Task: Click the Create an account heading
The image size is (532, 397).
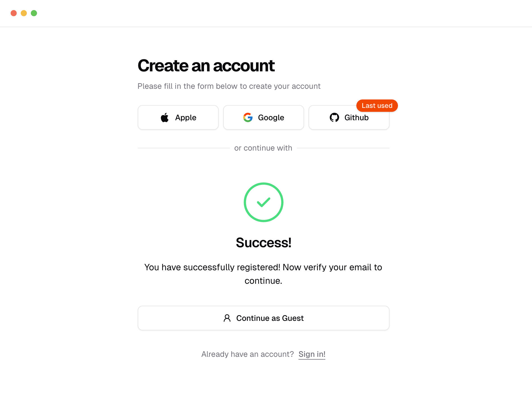Action: [x=206, y=66]
